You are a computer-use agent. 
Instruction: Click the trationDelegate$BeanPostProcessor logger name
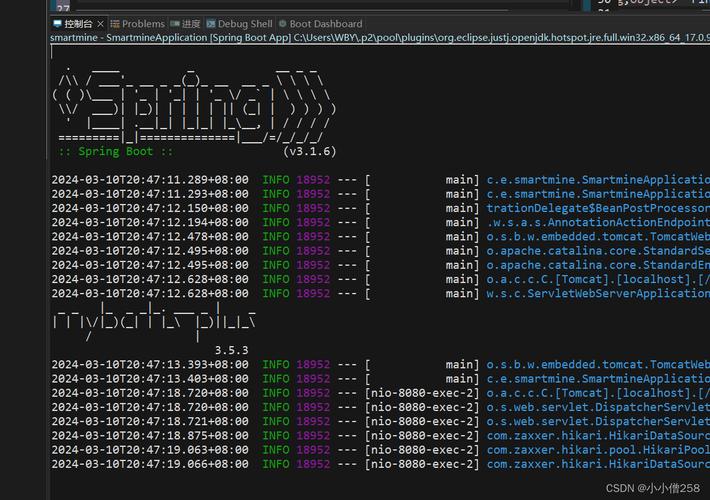point(598,208)
